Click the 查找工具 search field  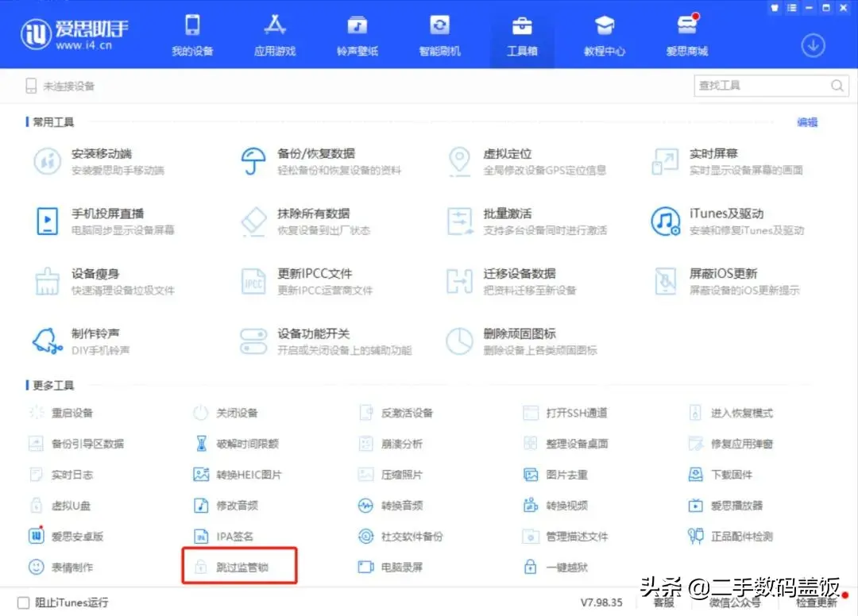[761, 86]
